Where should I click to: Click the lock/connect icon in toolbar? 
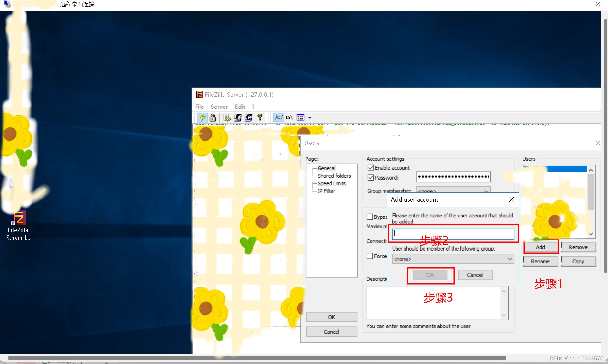pyautogui.click(x=213, y=118)
